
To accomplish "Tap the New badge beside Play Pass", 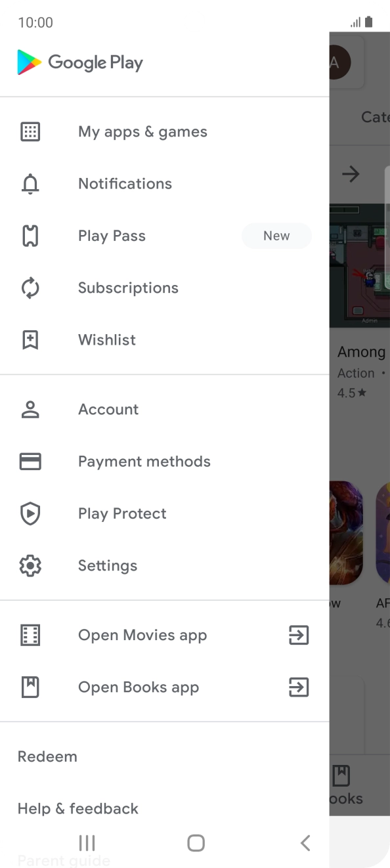I will (276, 236).
